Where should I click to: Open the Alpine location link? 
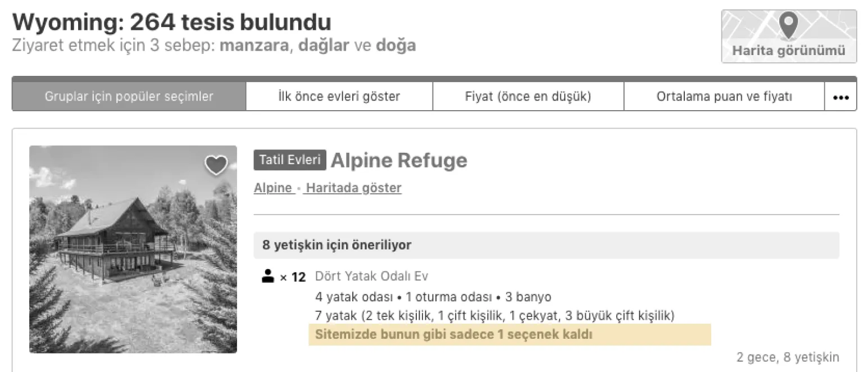coord(272,188)
